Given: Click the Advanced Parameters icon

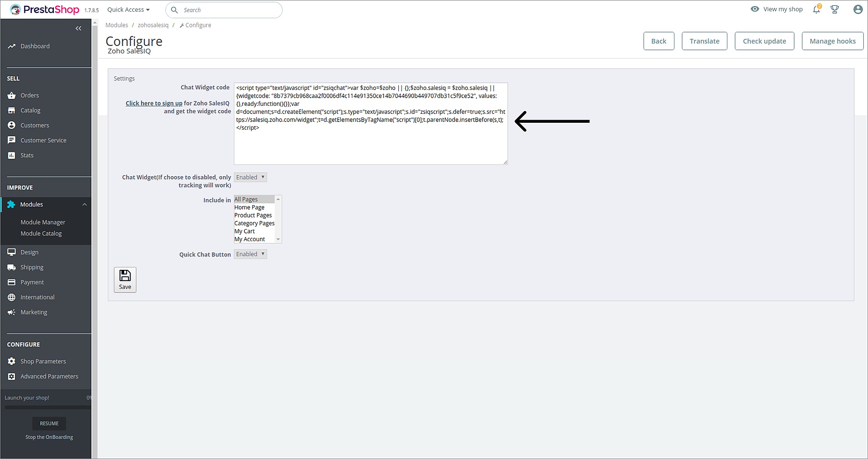Looking at the screenshot, I should tap(12, 377).
